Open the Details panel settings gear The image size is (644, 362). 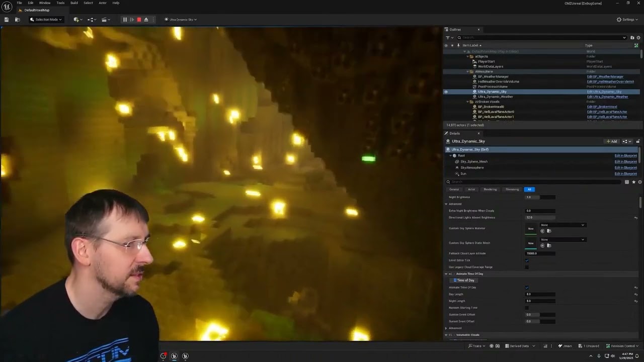tap(639, 182)
